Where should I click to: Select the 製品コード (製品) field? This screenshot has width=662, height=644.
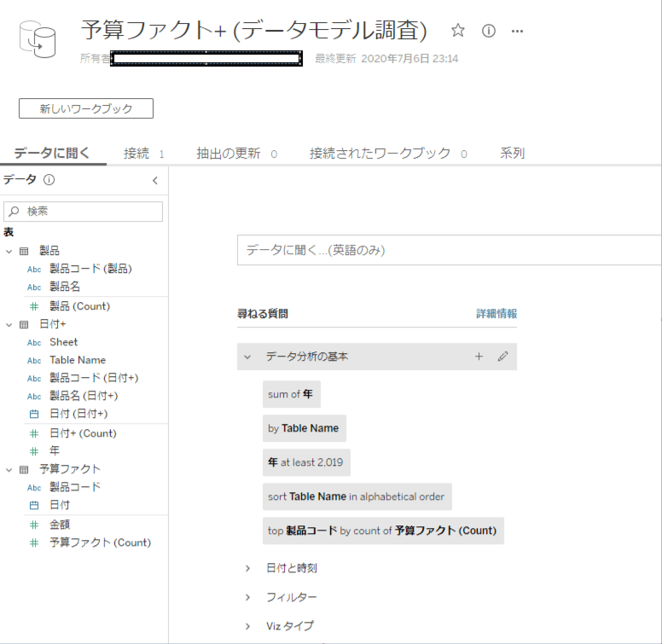coord(90,269)
